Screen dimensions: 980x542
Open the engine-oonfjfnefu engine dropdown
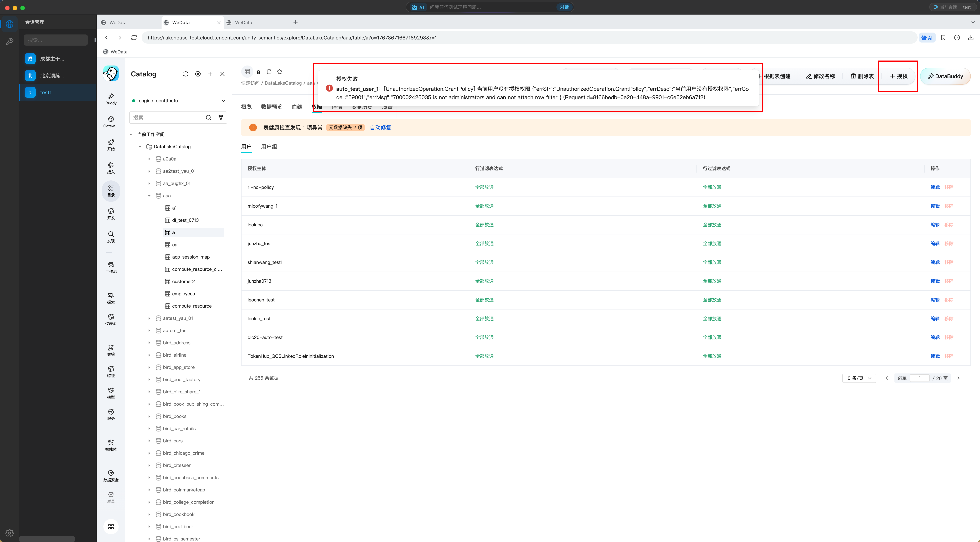tap(178, 101)
